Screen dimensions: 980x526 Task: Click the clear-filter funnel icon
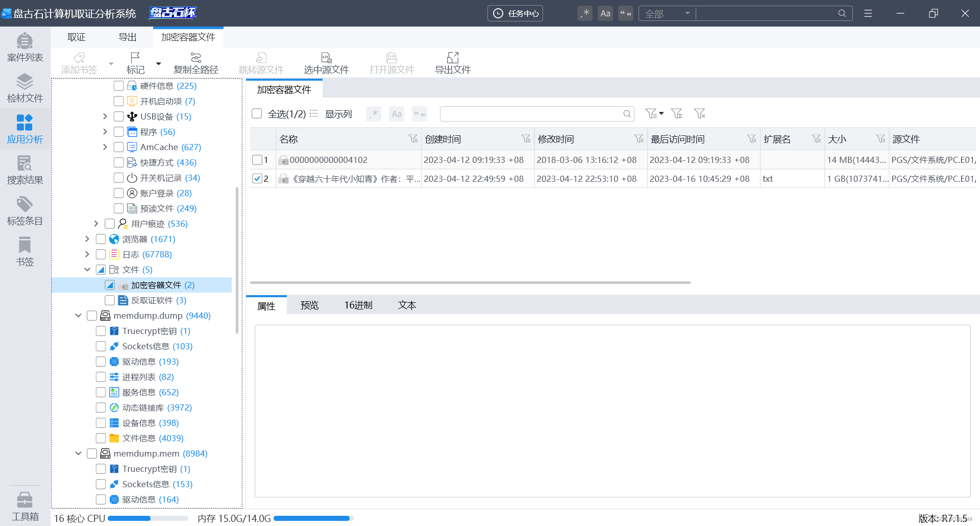(700, 113)
